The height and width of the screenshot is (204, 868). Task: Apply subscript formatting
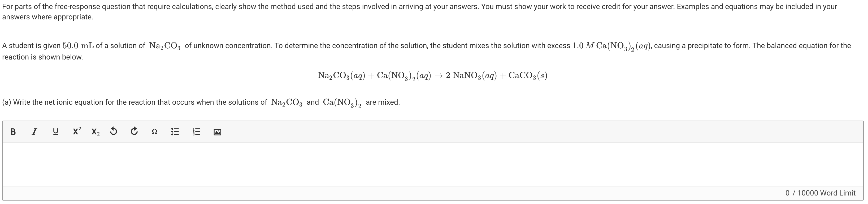pos(95,132)
